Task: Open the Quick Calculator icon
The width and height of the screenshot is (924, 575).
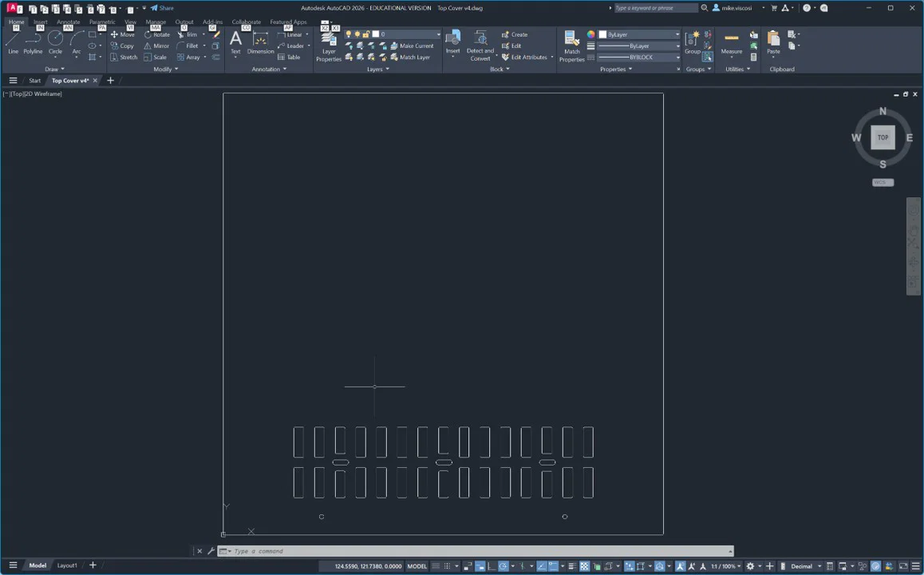Action: [754, 57]
